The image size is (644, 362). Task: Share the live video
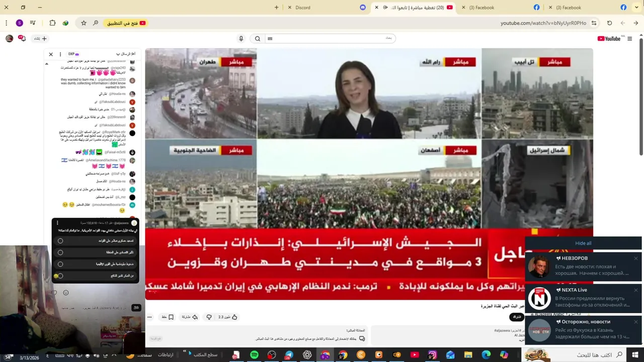coord(190,317)
